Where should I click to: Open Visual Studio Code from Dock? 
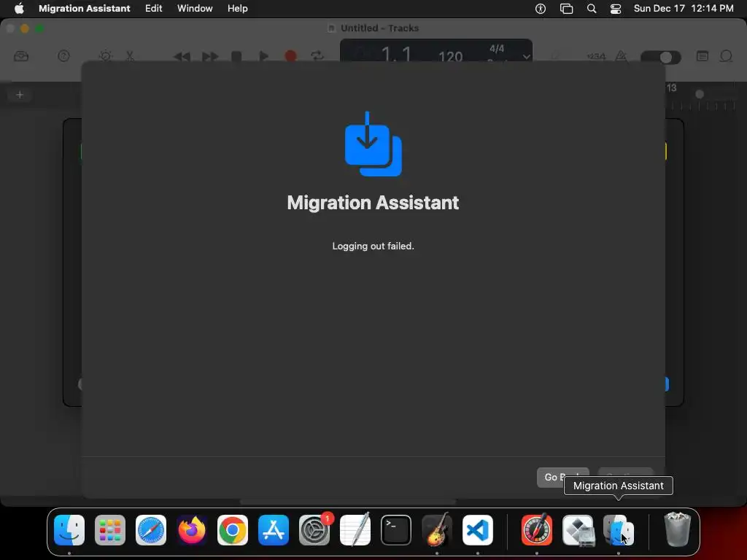pos(478,530)
